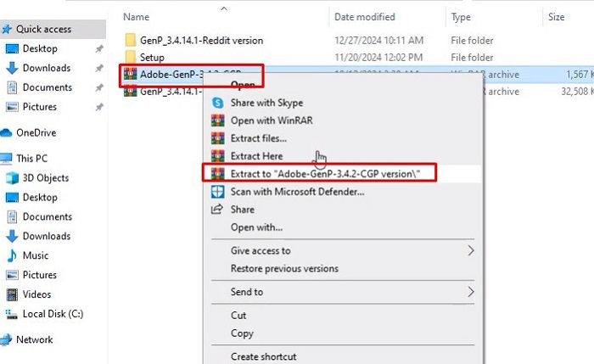This screenshot has width=594, height=364.
Task: Expand the Give access to submenu arrow
Action: 470,250
